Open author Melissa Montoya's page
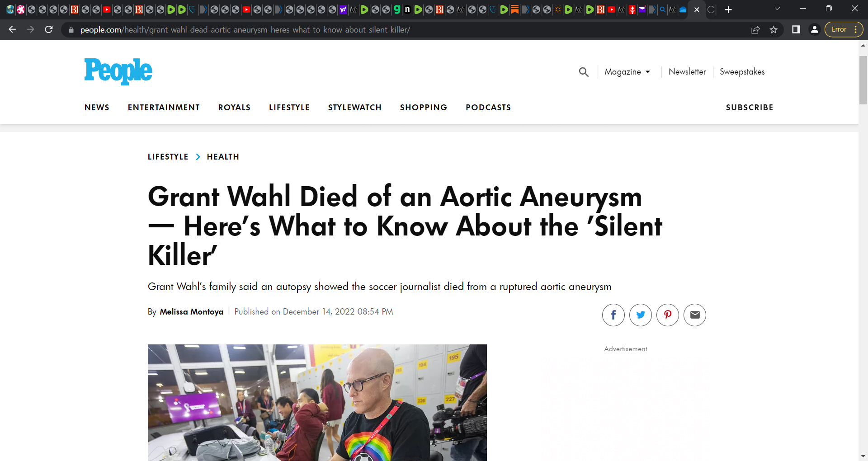Screen dimensions: 868x461 pyautogui.click(x=191, y=312)
